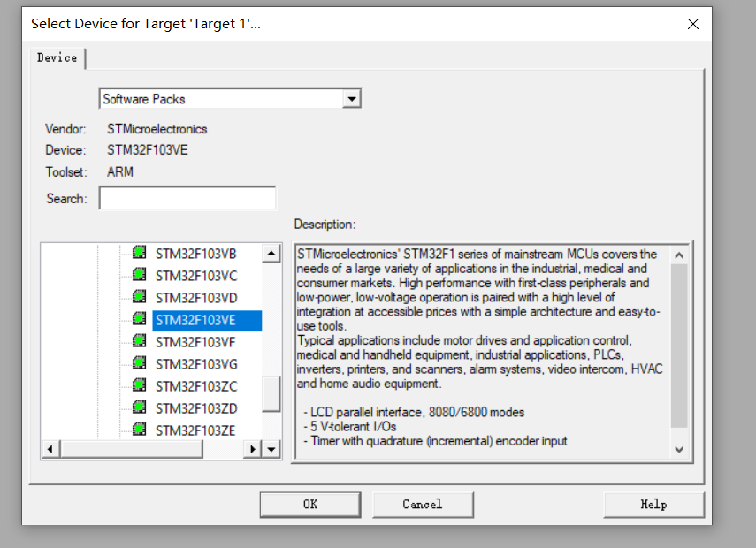Click Description scroll down arrow

coord(679,450)
